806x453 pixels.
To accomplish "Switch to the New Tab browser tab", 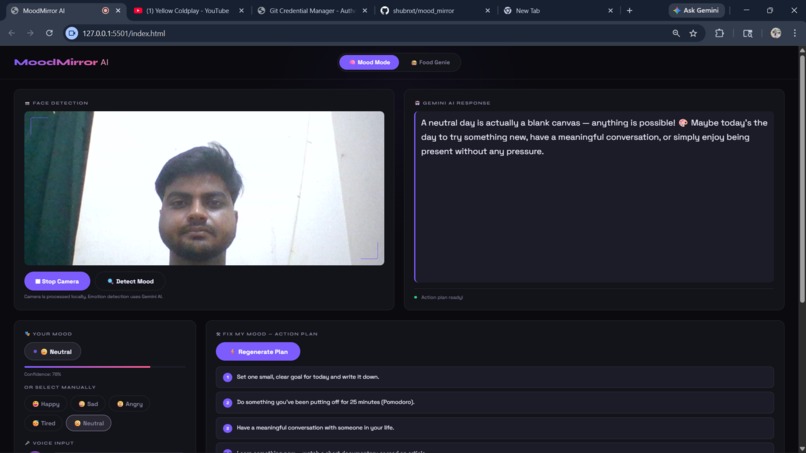I will point(527,10).
